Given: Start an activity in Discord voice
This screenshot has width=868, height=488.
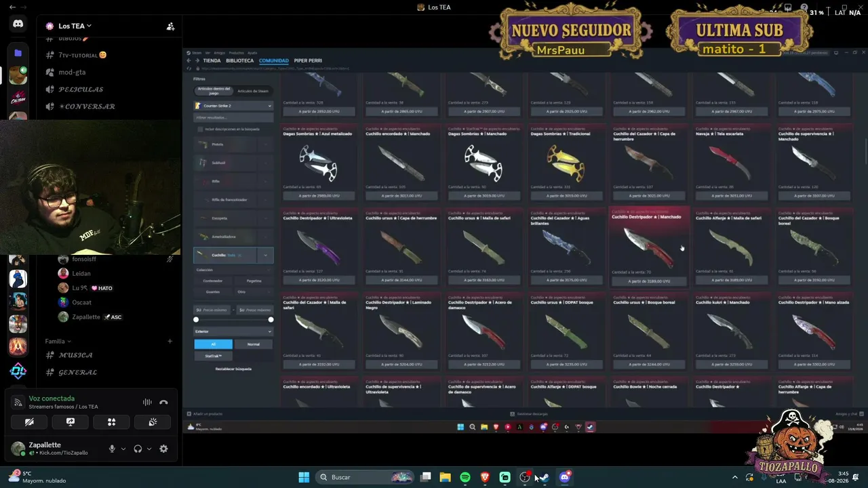Looking at the screenshot, I should pos(112,422).
